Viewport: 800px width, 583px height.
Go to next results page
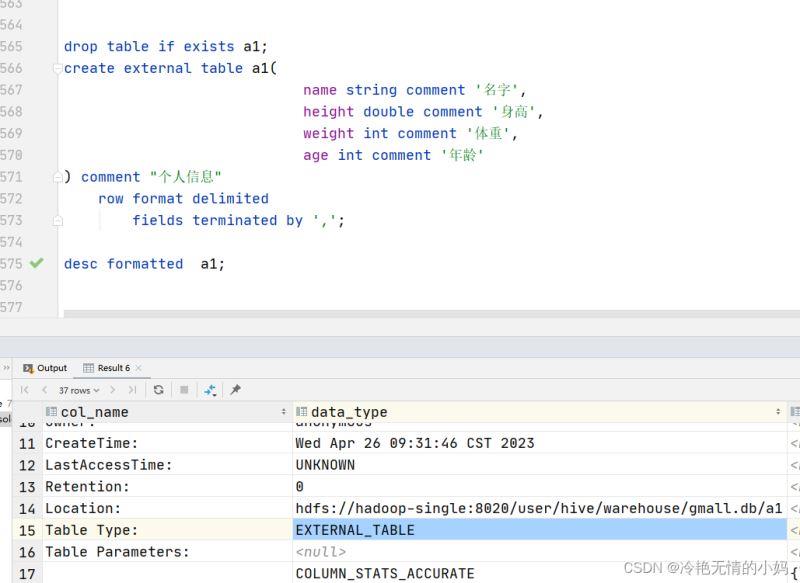[x=114, y=390]
